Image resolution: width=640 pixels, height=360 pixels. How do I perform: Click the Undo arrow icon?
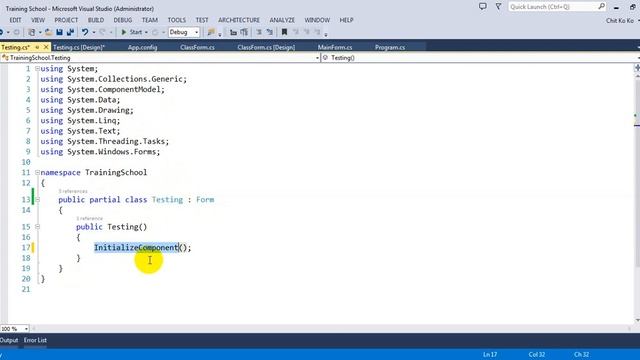pos(85,32)
